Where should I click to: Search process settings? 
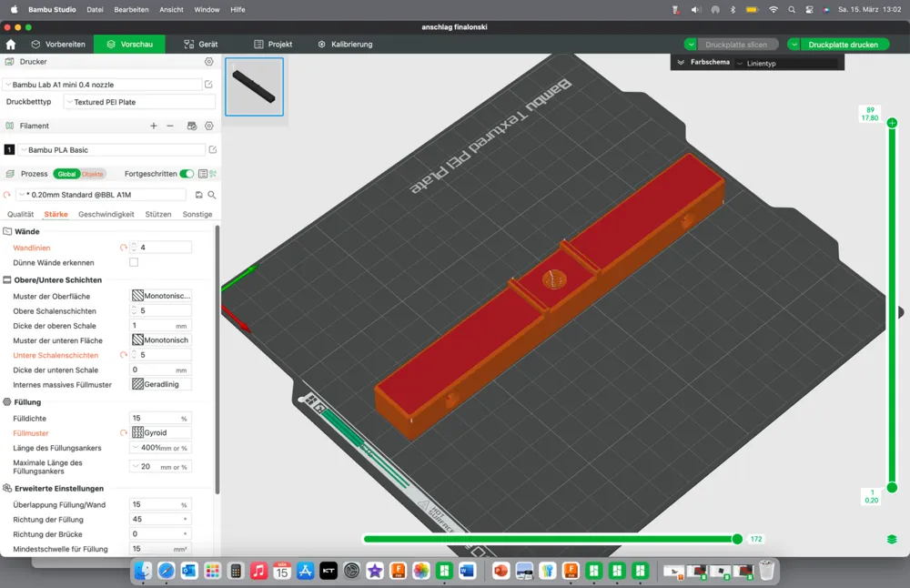212,195
